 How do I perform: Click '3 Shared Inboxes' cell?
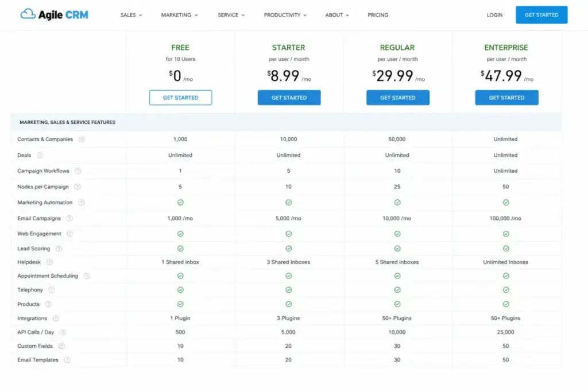(x=288, y=262)
